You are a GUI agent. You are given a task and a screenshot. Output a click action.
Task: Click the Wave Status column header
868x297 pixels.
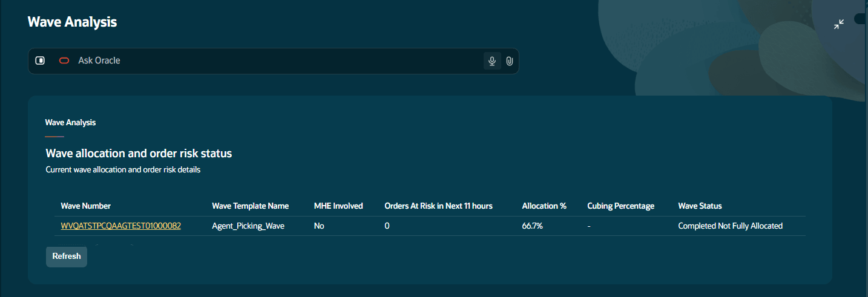pyautogui.click(x=700, y=206)
